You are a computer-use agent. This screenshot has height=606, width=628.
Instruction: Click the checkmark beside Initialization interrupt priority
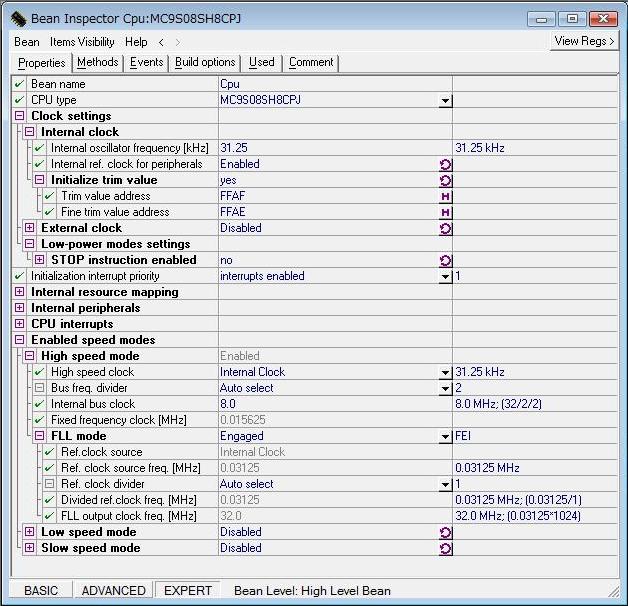pos(19,276)
